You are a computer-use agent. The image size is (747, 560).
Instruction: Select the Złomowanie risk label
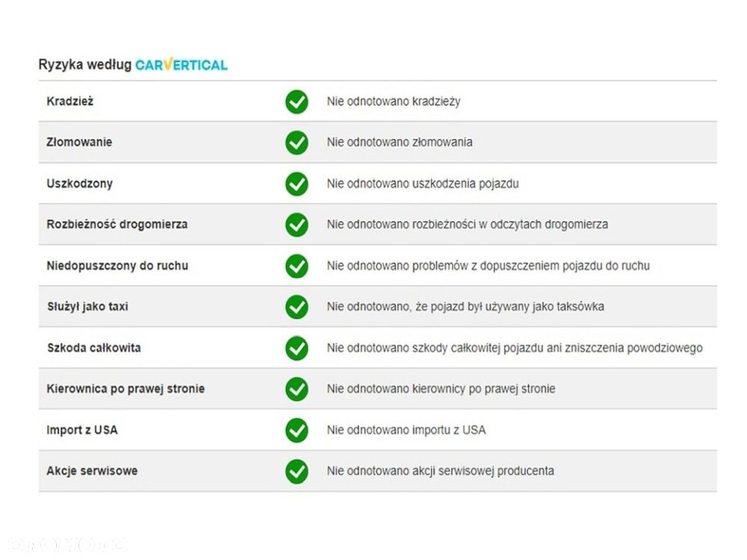pos(79,143)
